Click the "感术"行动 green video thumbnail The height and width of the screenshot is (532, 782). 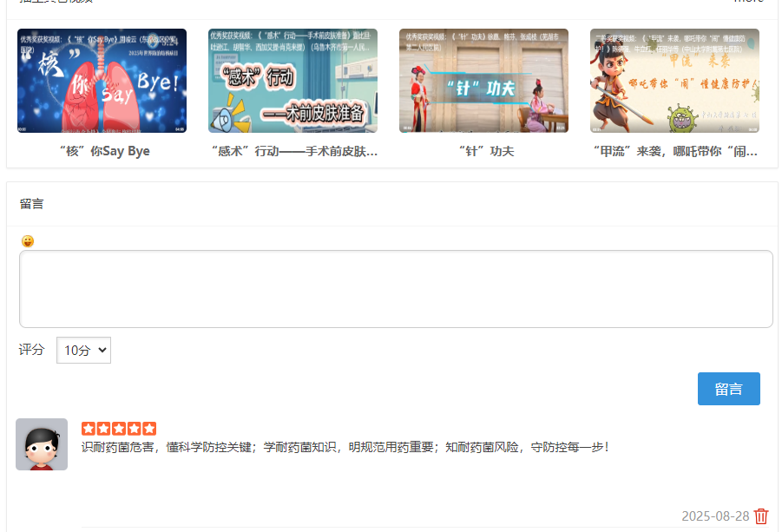[x=292, y=80]
